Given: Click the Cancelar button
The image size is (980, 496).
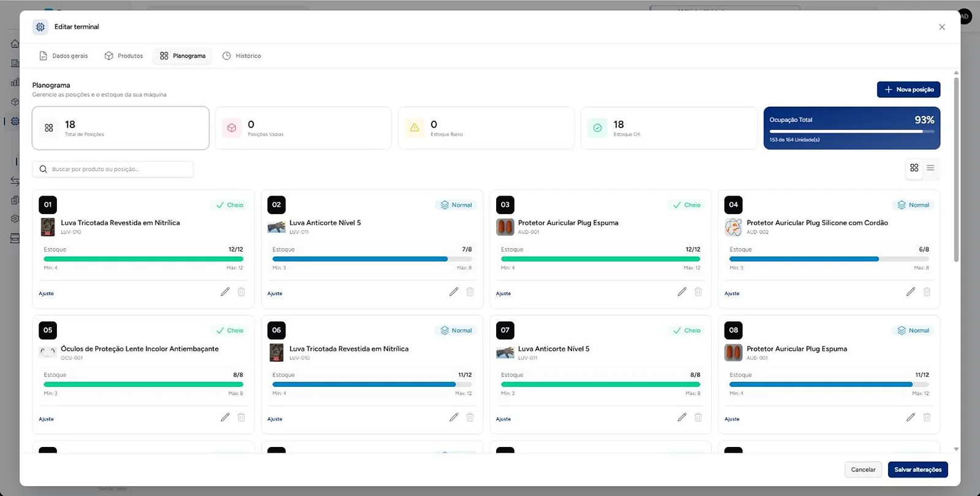Looking at the screenshot, I should pos(863,470).
